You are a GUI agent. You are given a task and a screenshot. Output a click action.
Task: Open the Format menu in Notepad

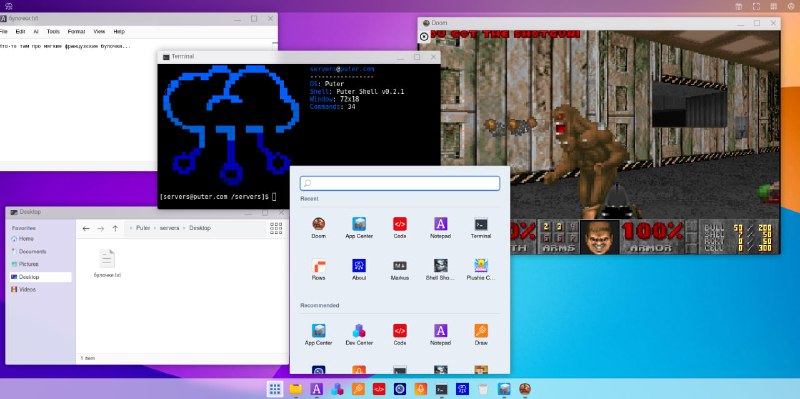[77, 32]
